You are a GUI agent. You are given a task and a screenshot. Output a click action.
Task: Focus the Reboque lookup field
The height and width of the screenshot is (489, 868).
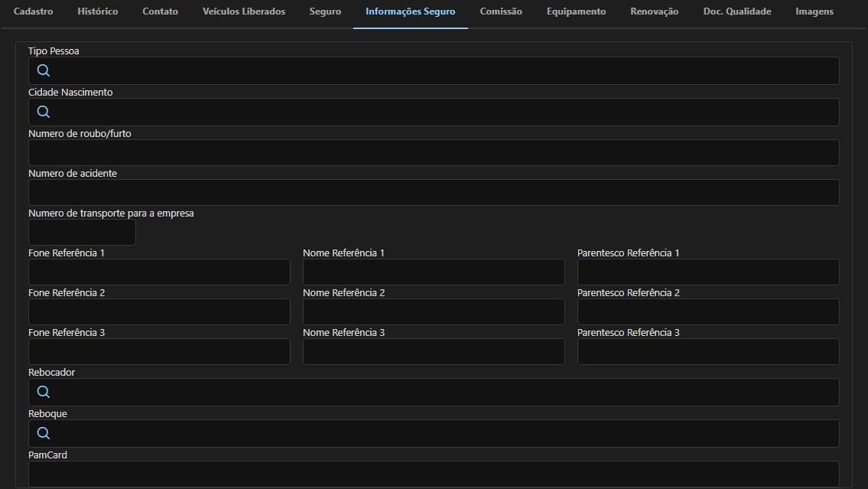tap(434, 433)
